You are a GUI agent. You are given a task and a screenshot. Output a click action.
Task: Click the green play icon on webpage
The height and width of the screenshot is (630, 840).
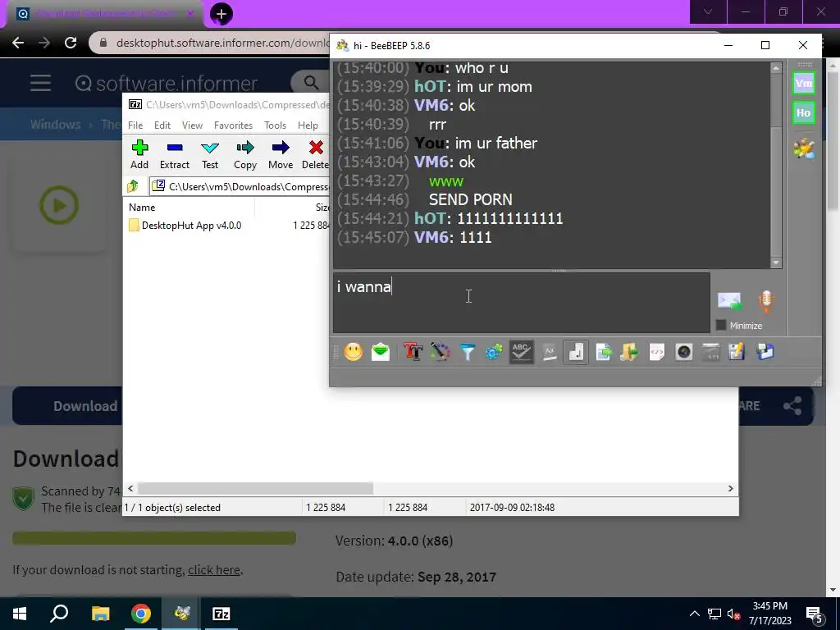coord(59,205)
